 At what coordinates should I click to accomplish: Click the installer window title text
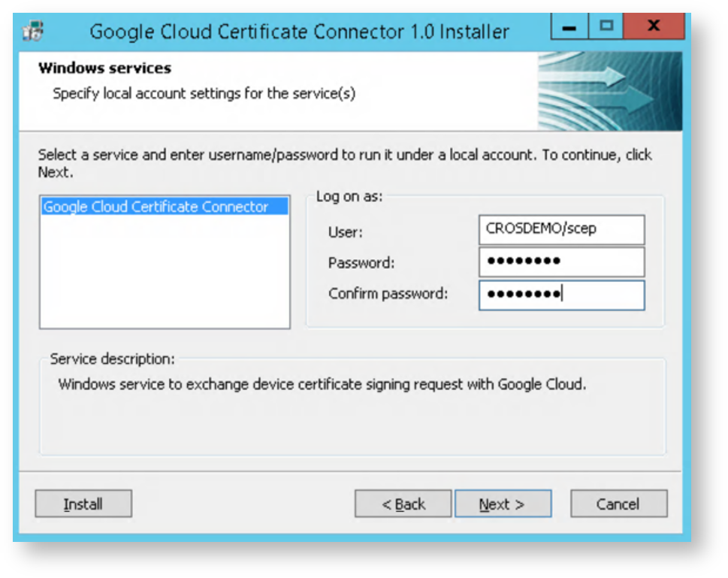coord(299,32)
